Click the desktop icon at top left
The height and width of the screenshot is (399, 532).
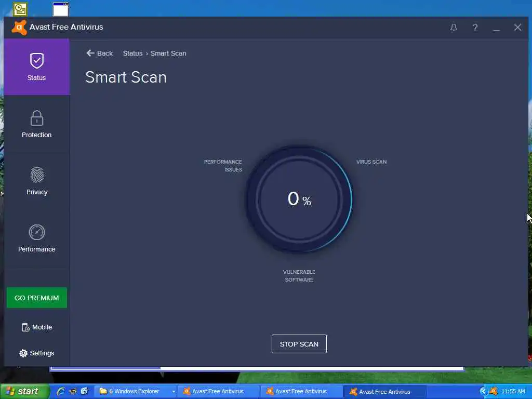pos(20,9)
